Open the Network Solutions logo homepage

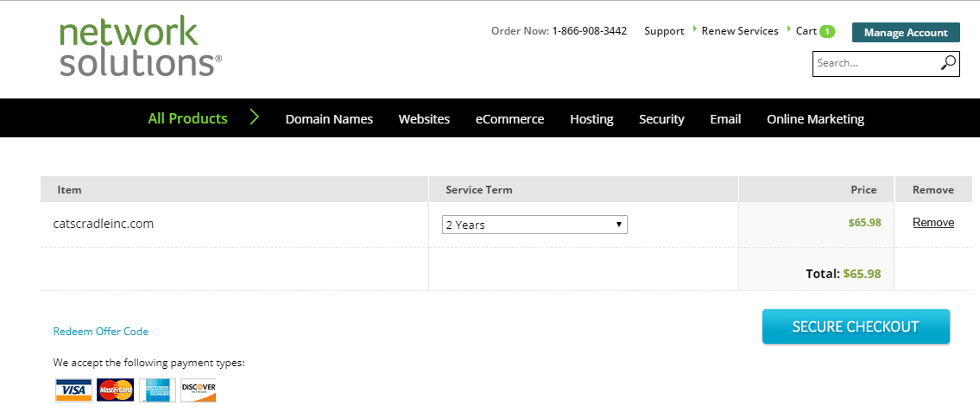tap(141, 47)
